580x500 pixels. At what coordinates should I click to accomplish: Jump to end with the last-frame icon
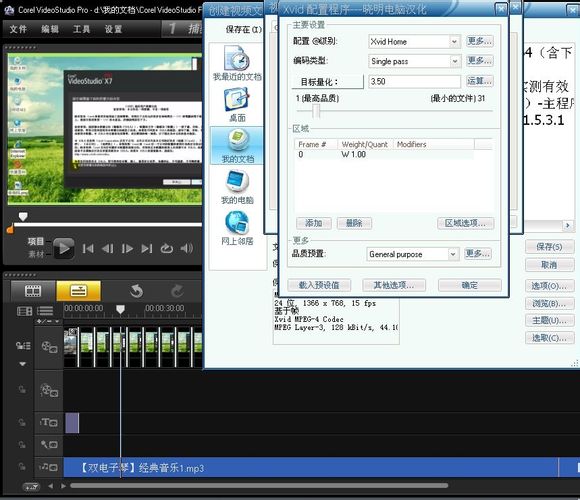[147, 249]
